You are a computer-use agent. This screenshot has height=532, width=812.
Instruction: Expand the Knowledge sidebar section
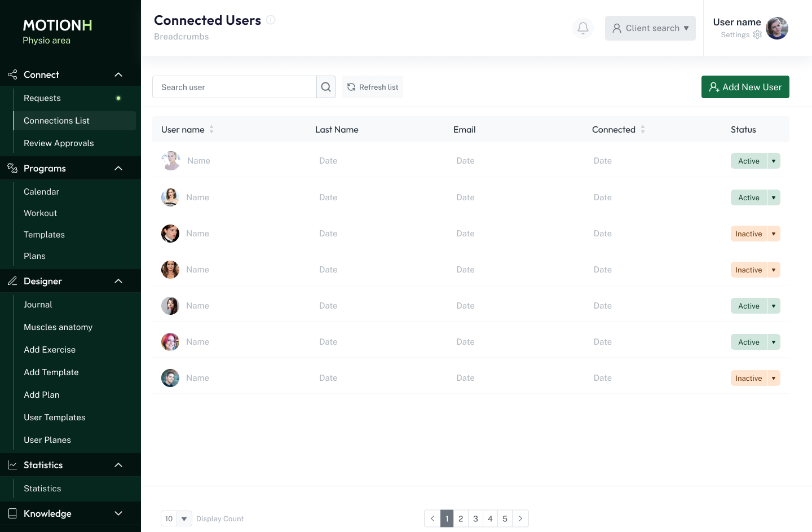118,513
